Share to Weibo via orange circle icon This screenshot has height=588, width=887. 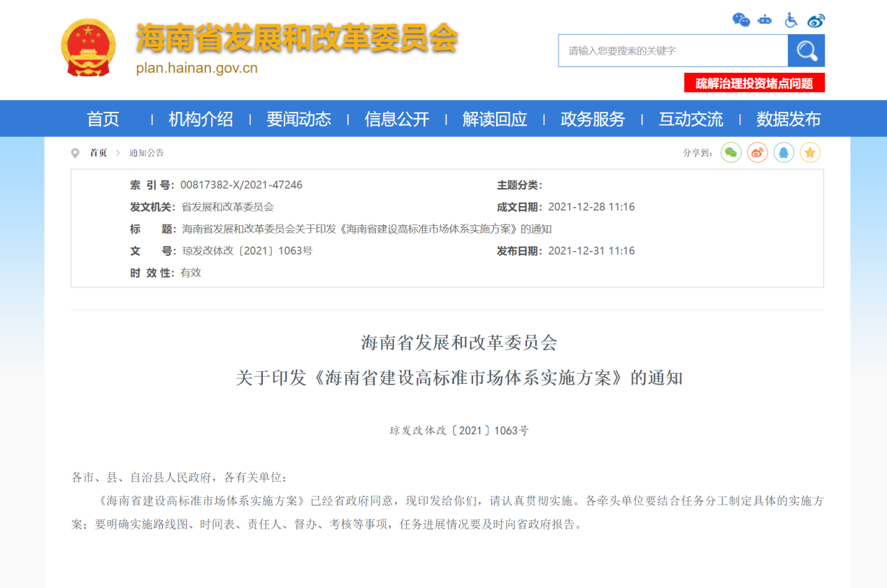758,152
